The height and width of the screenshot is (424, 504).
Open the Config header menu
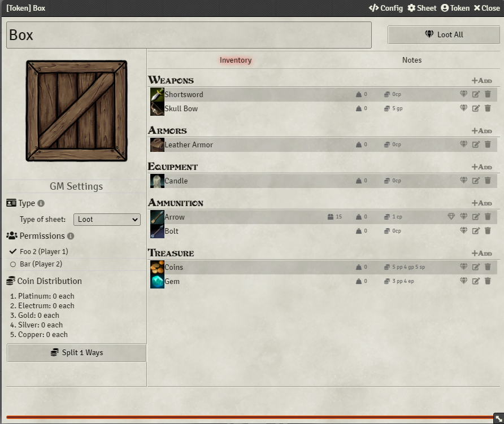[386, 8]
